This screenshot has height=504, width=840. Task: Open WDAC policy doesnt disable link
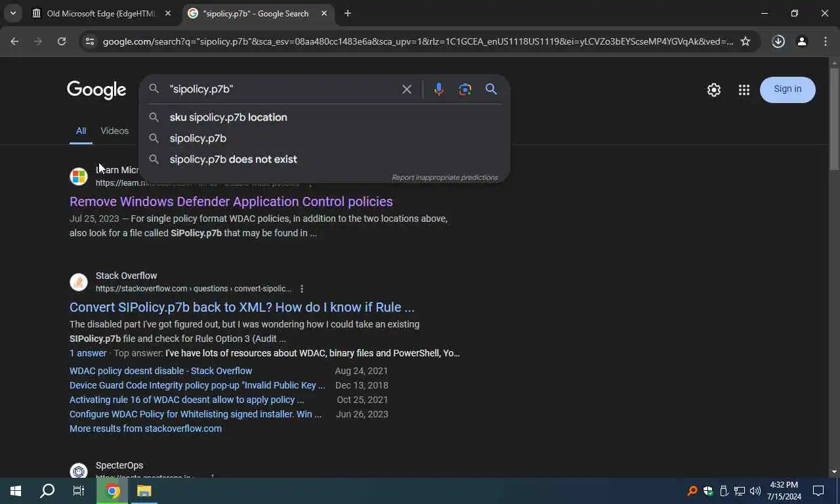click(x=161, y=371)
